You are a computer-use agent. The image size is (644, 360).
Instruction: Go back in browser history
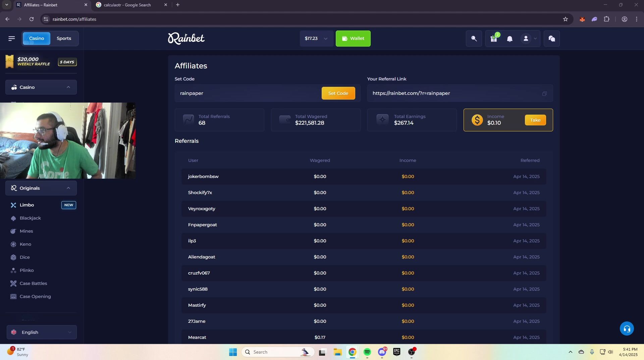[7, 19]
